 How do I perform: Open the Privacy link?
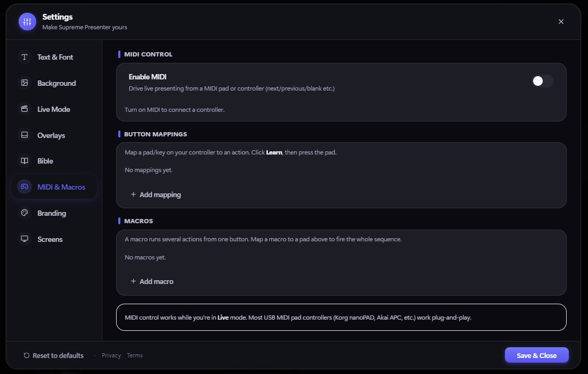111,355
